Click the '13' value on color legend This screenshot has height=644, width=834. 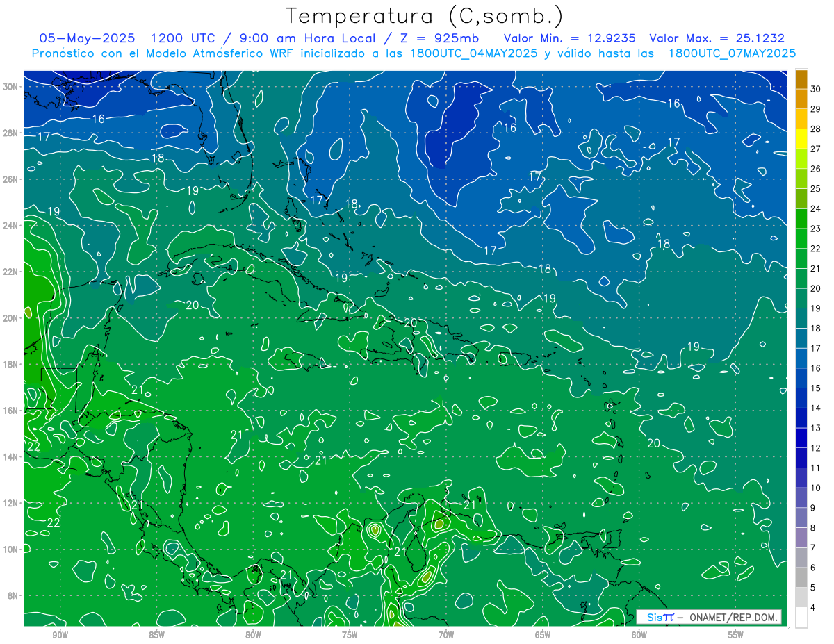(x=816, y=428)
